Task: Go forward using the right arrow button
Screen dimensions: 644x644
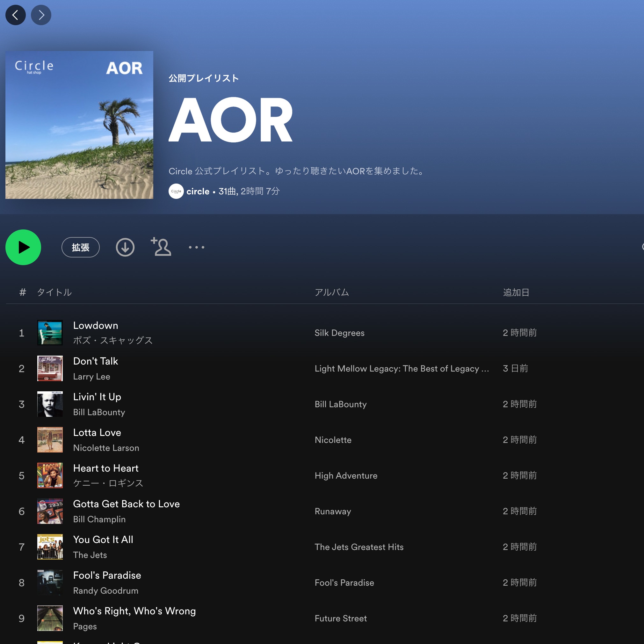Action: pos(41,15)
